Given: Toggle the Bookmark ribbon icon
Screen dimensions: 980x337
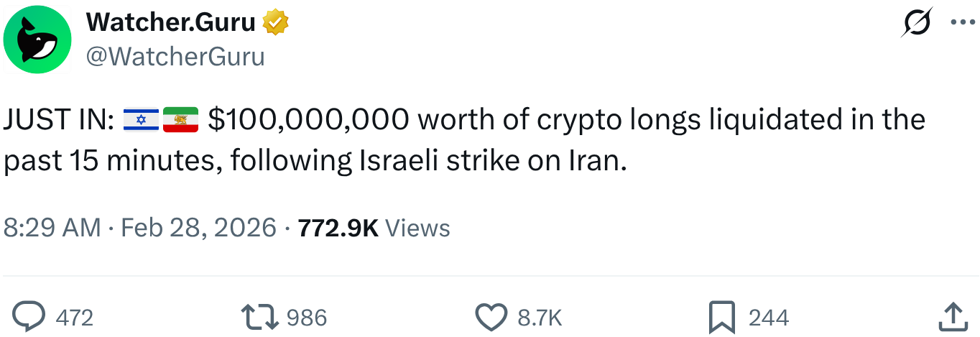Looking at the screenshot, I should pos(721,317).
